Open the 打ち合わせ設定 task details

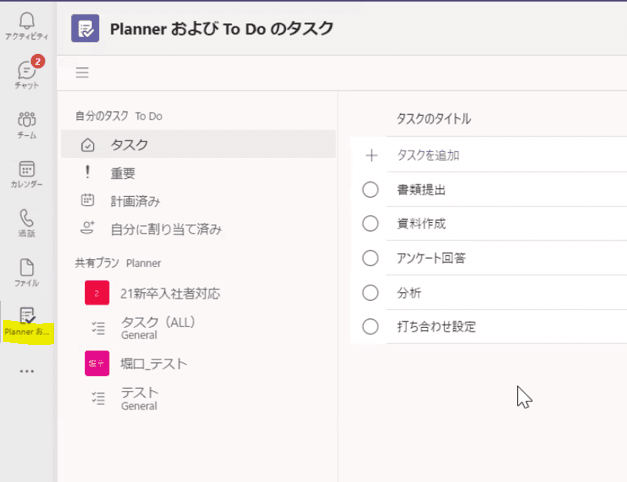(436, 327)
